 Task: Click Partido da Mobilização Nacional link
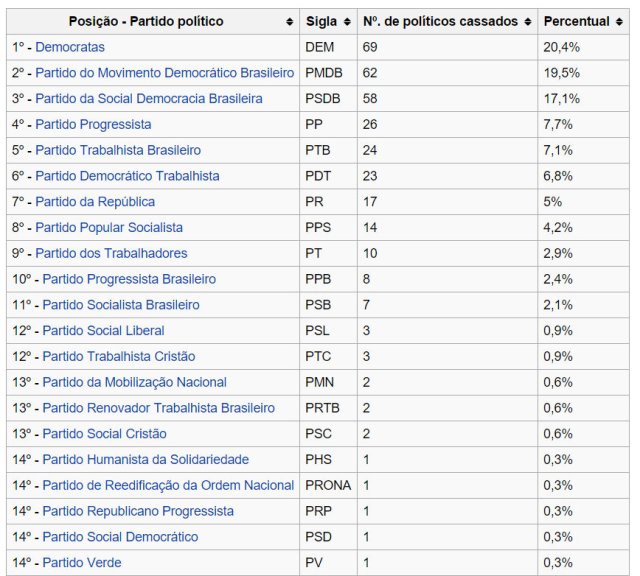[x=134, y=382]
